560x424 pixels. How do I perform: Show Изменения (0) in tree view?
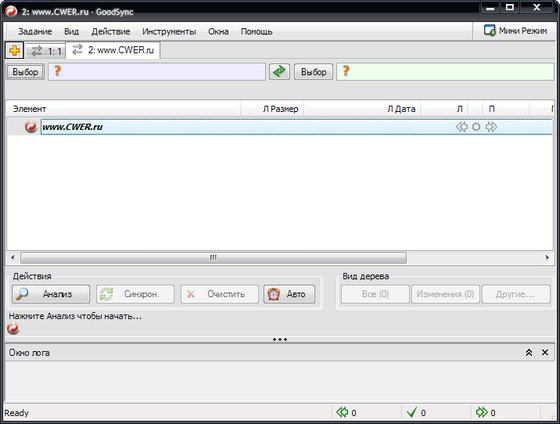tap(445, 294)
